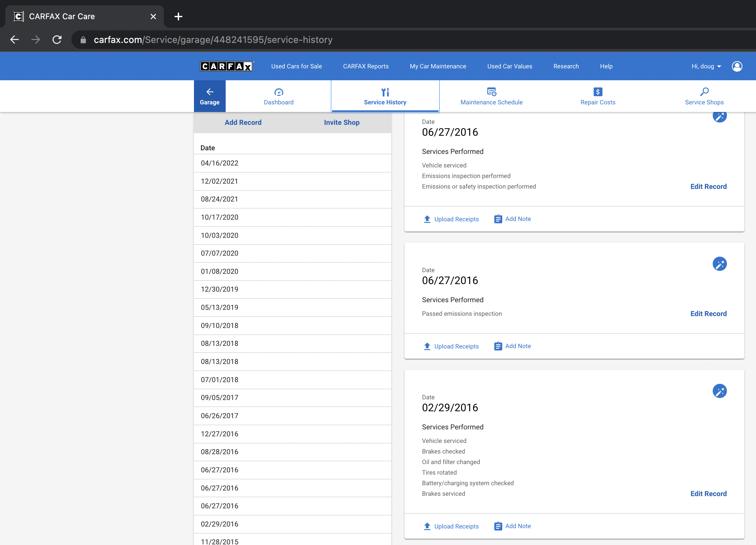The width and height of the screenshot is (756, 545).
Task: Select the 01/08/2020 date row
Action: [x=292, y=272]
